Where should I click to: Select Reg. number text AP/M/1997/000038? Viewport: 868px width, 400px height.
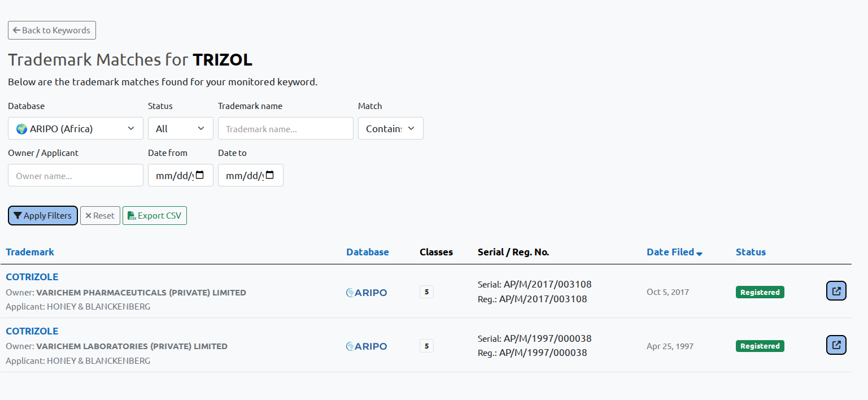tap(543, 353)
